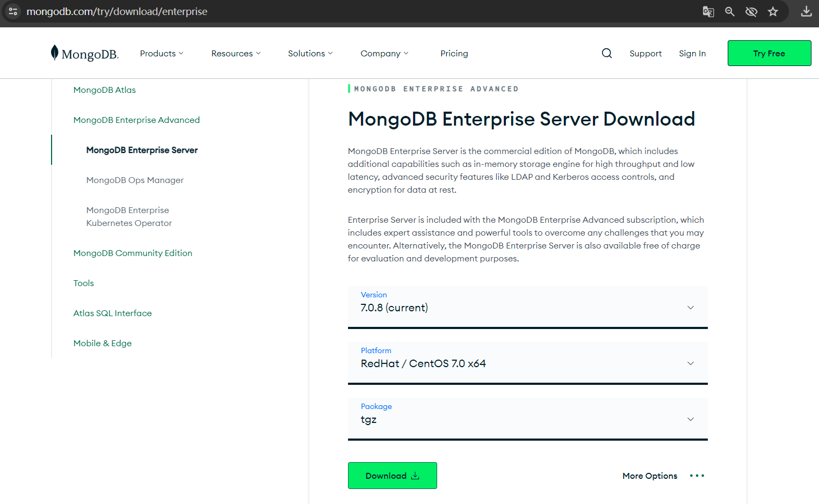
Task: Select MongoDB Enterprise Server sidebar item
Action: pos(142,150)
